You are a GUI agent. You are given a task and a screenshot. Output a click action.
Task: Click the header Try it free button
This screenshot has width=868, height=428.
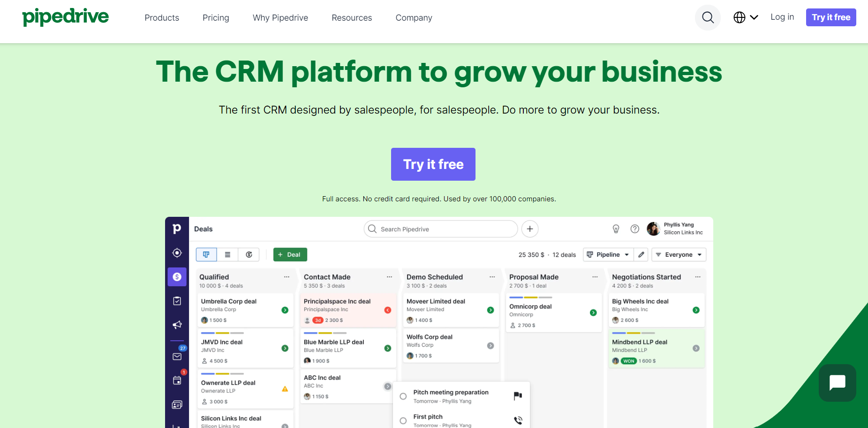(x=831, y=17)
